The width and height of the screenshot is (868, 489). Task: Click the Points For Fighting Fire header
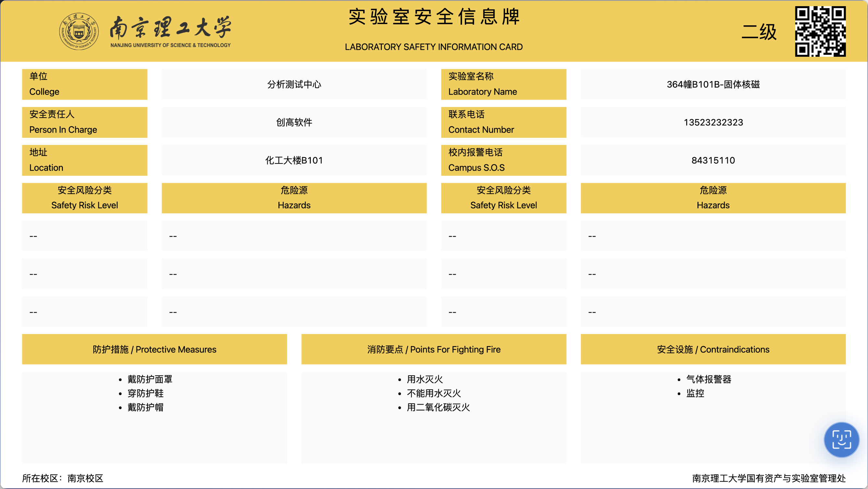(x=434, y=350)
